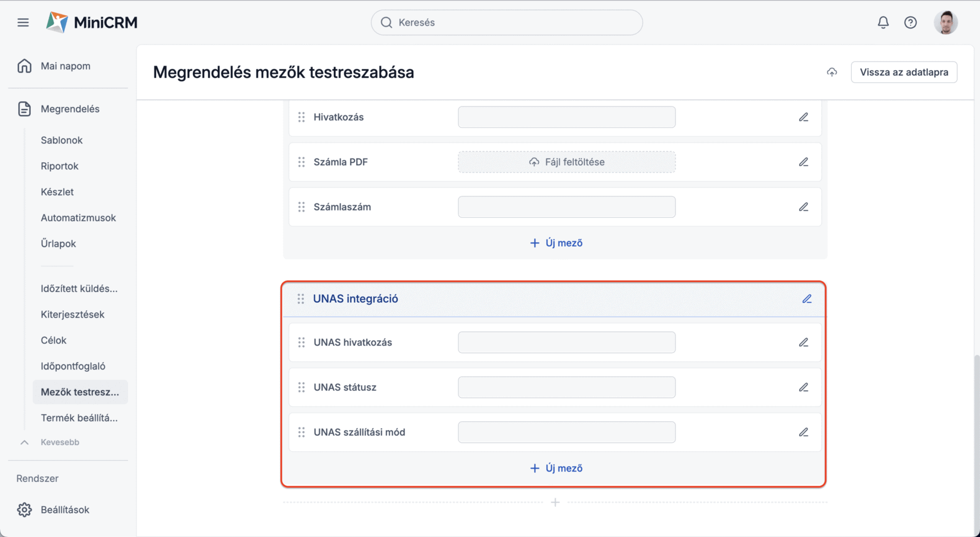Grab the drag handle of Számla PDF row
This screenshot has height=537, width=980.
pos(302,162)
